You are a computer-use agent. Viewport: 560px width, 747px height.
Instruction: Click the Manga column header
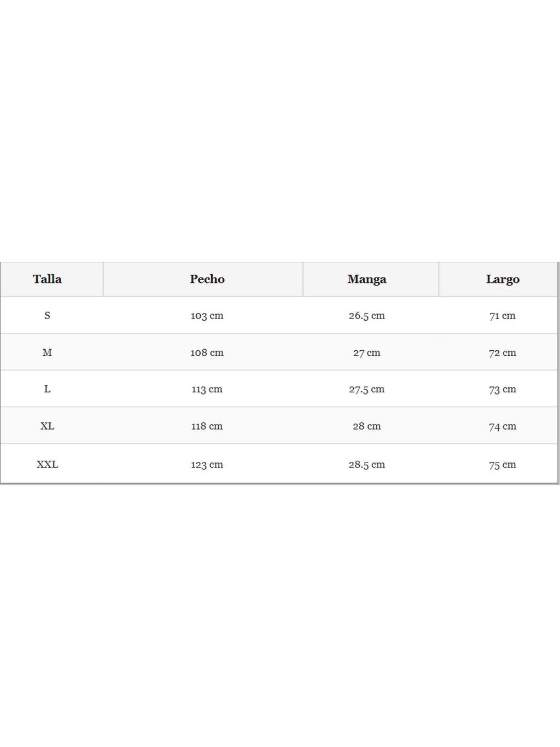pos(366,279)
